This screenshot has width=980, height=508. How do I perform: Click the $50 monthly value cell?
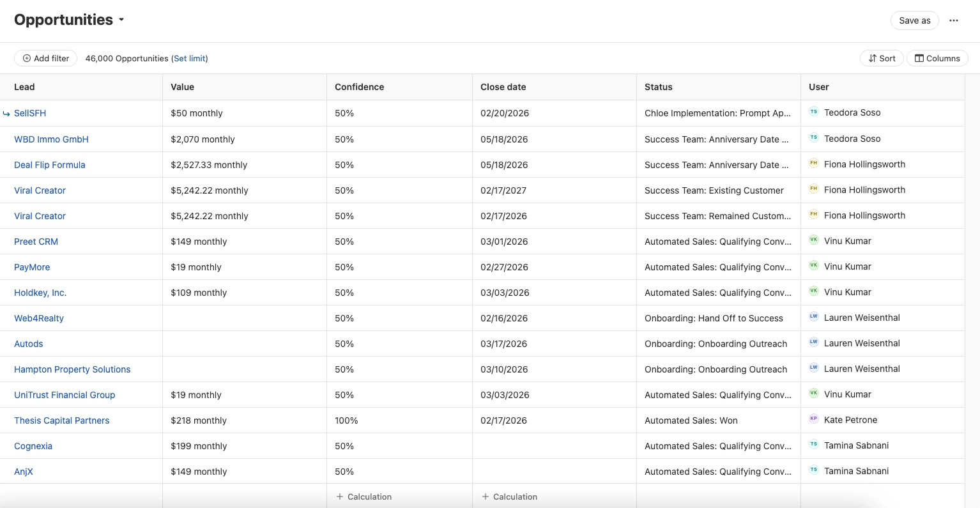coord(245,113)
